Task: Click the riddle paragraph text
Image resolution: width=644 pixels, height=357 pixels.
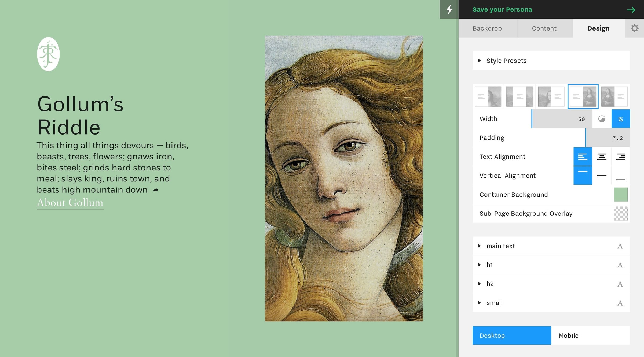Action: pyautogui.click(x=112, y=168)
